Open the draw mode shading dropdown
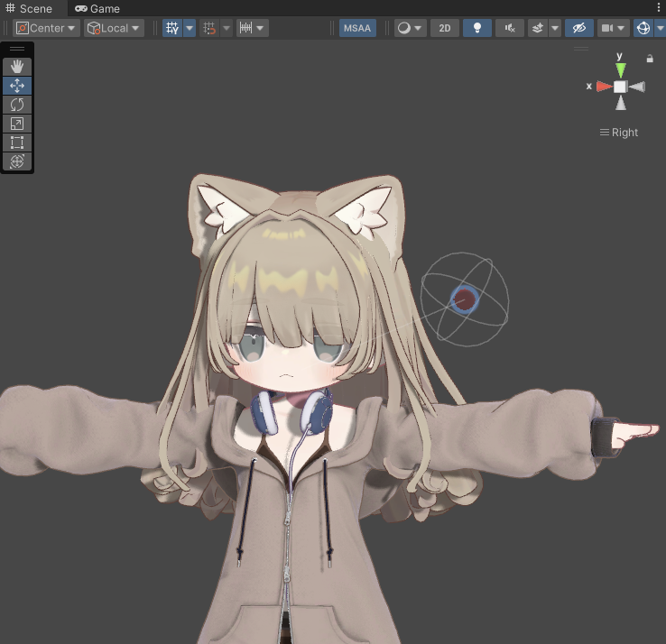Image resolution: width=666 pixels, height=644 pixels. (x=410, y=28)
